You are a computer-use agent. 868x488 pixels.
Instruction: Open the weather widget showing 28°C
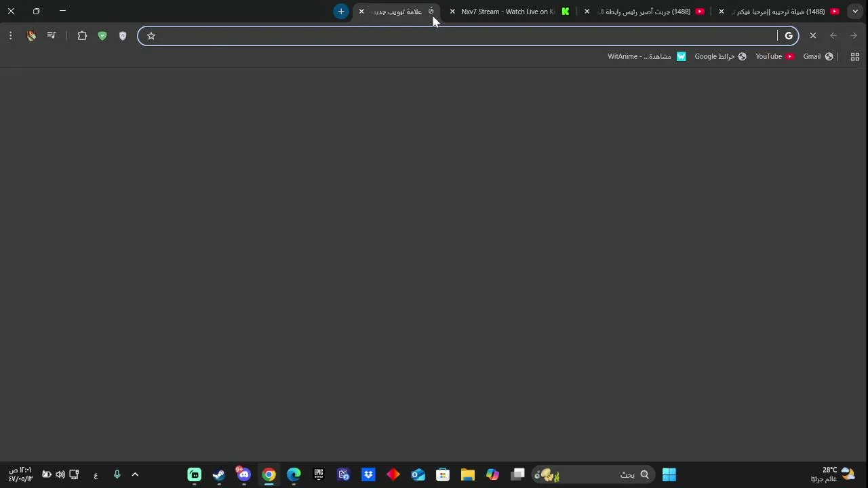point(833,474)
